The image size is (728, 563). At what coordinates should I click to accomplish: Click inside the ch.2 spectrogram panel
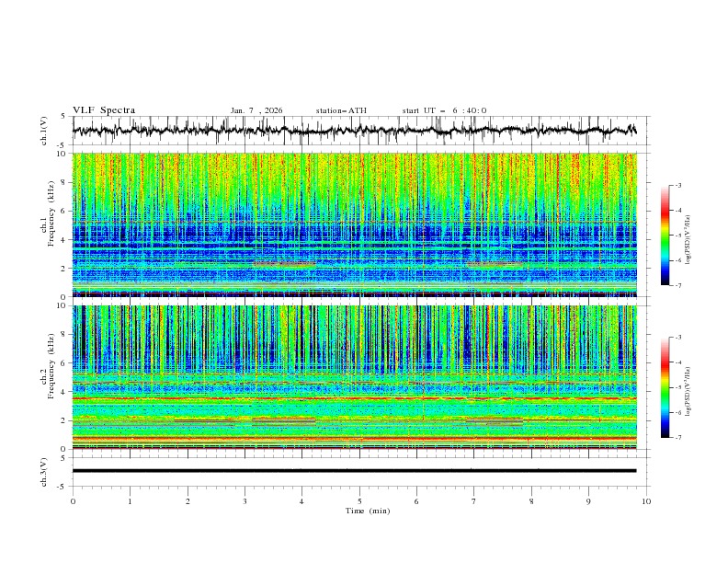(x=354, y=377)
